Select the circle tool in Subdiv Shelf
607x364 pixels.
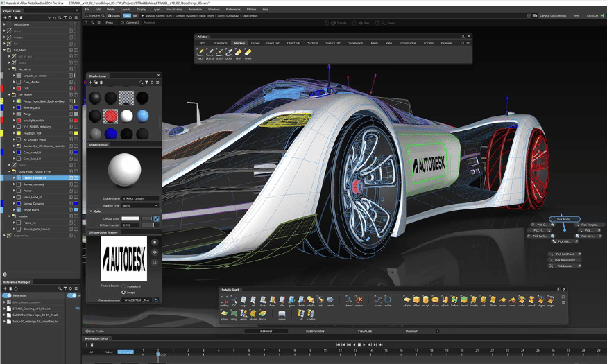click(388, 300)
